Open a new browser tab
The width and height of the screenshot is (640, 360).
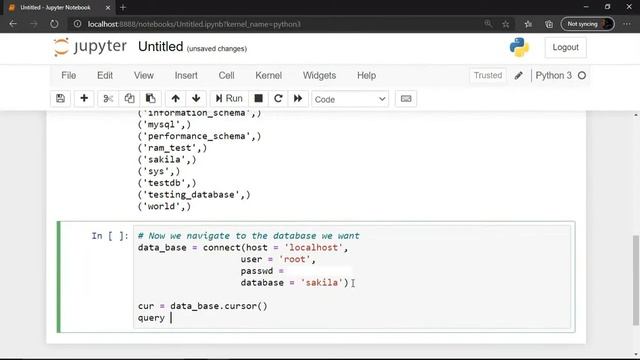click(x=123, y=7)
